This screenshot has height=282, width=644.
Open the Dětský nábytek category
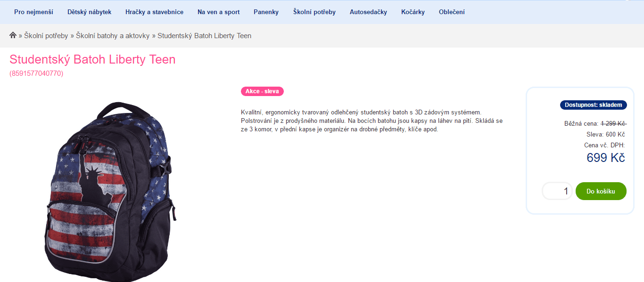(x=89, y=12)
